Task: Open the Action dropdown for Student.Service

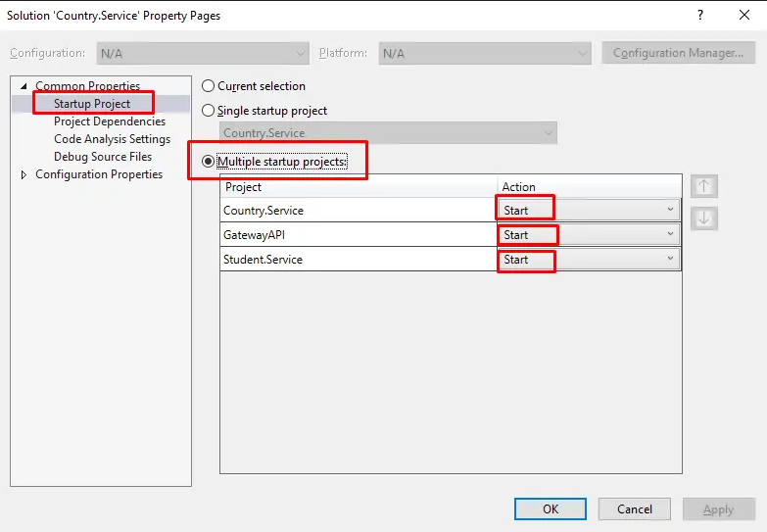Action: [670, 260]
